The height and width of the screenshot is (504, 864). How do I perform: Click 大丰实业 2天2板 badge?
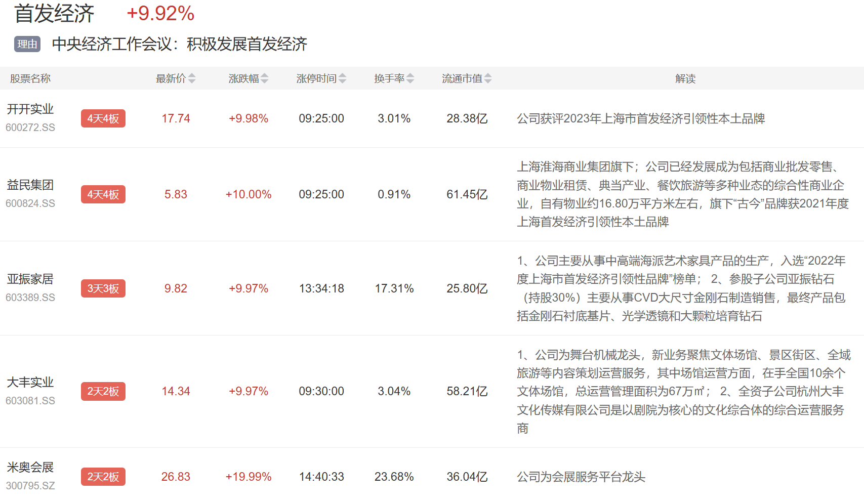pyautogui.click(x=103, y=391)
